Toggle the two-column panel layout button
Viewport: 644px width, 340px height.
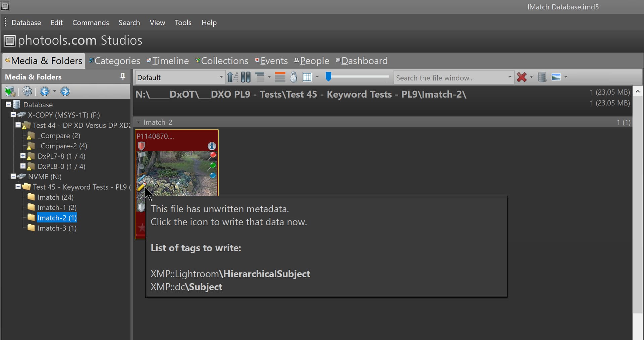click(x=246, y=78)
